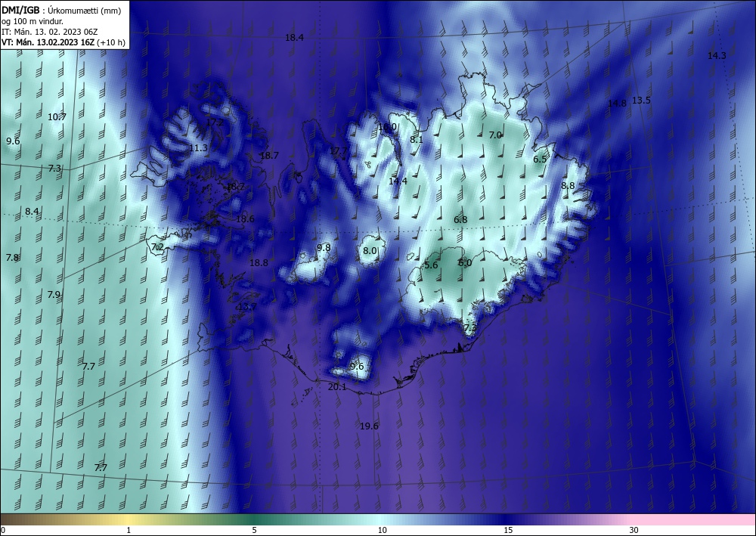Click the 8.4 value on the map

33,211
